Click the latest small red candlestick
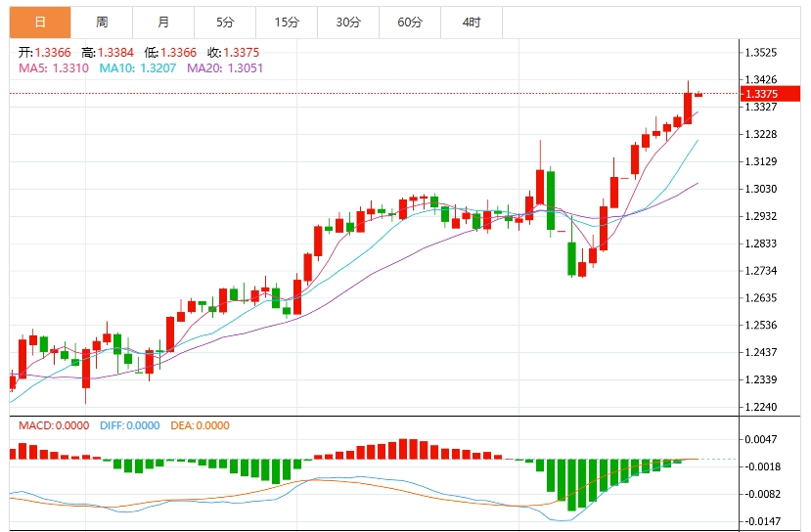Screen dimensions: 811x532 click(x=698, y=95)
